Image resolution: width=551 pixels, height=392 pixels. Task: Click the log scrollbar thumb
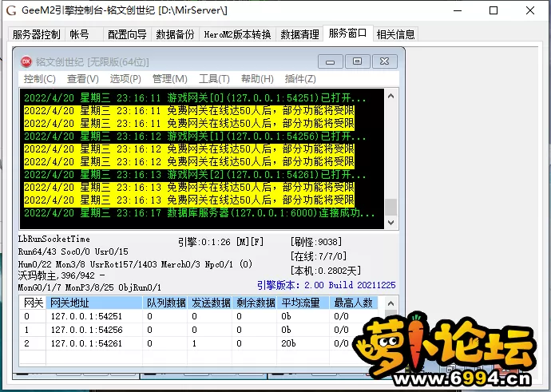point(391,207)
